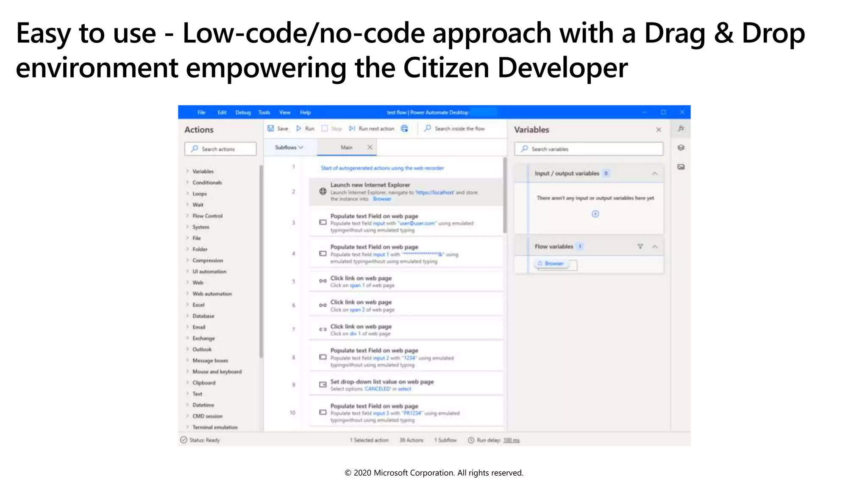Close the Main subflow tab
Viewport: 868px width, 488px height.
pos(370,147)
